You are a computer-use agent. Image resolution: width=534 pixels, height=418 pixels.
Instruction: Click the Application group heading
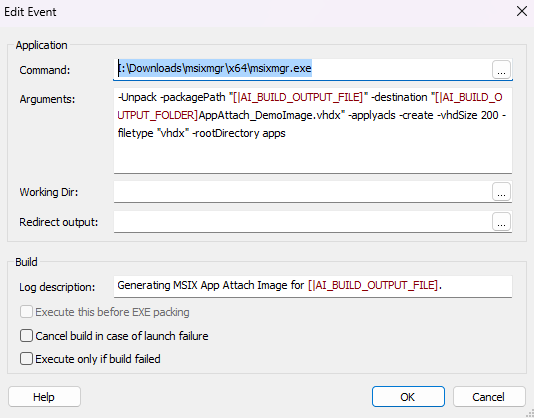[x=41, y=45]
